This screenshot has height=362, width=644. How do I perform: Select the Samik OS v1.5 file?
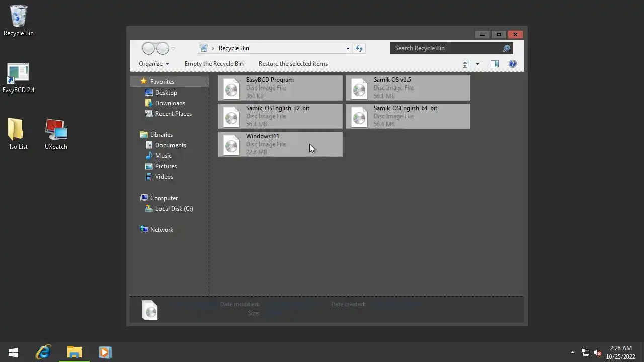click(408, 88)
